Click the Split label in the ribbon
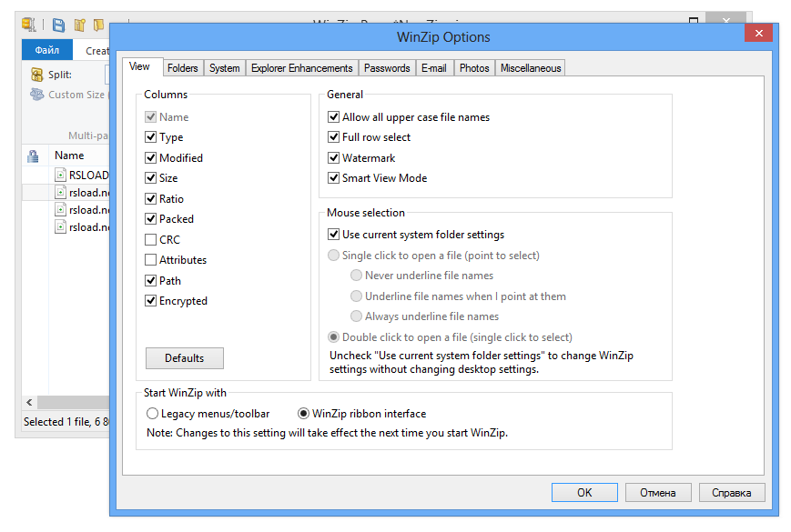The width and height of the screenshot is (791, 532). coord(60,75)
